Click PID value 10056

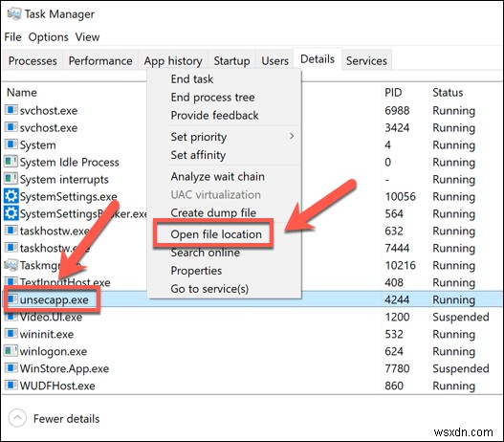click(x=400, y=196)
